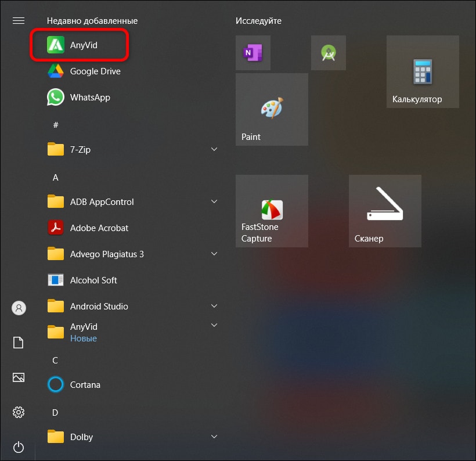Screen dimensions: 476x461
Task: Click the blue Новые label
Action: [x=84, y=338]
